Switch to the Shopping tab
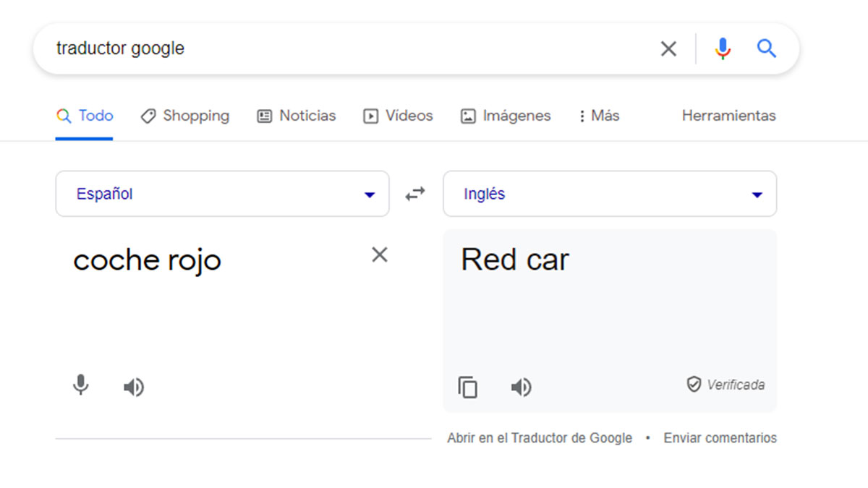This screenshot has height=488, width=868. pos(185,116)
